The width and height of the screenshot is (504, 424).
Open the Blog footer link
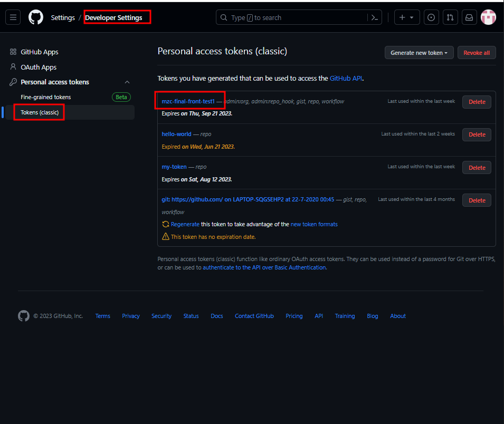[x=373, y=316]
